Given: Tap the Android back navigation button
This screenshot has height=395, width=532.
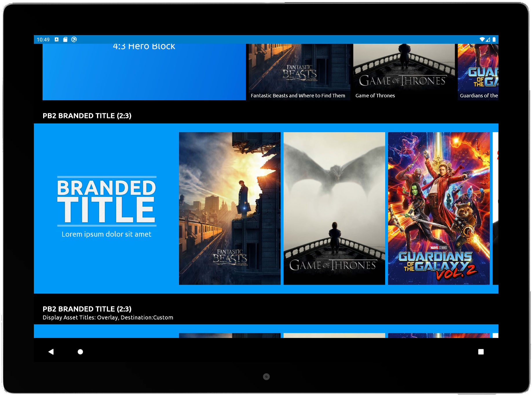Looking at the screenshot, I should tap(51, 352).
